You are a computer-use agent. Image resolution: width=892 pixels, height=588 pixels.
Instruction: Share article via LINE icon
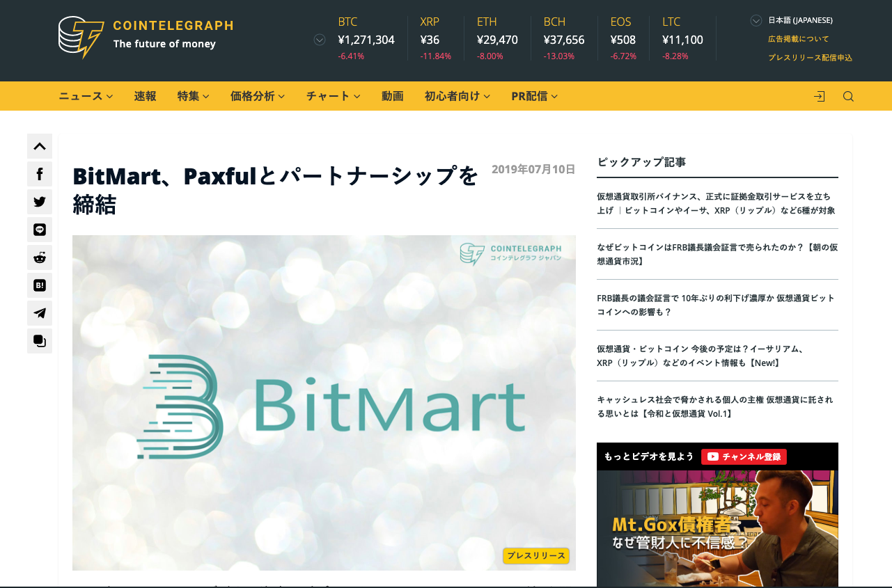coord(40,230)
